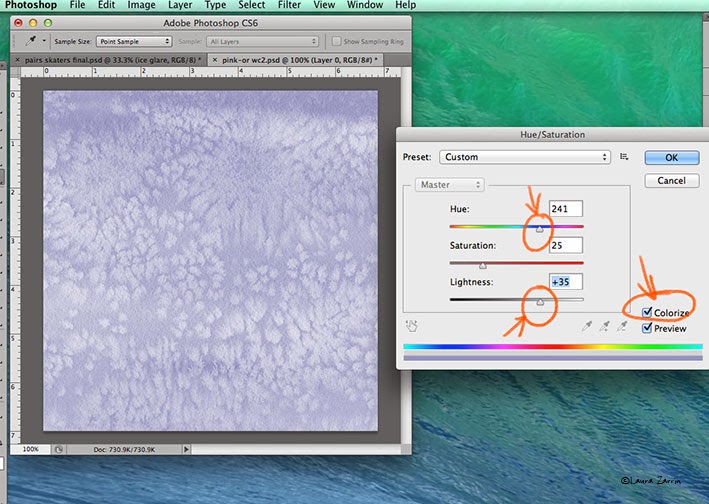Click the status bar icon beside zoom field
Screen dimensions: 709x504
(x=59, y=450)
